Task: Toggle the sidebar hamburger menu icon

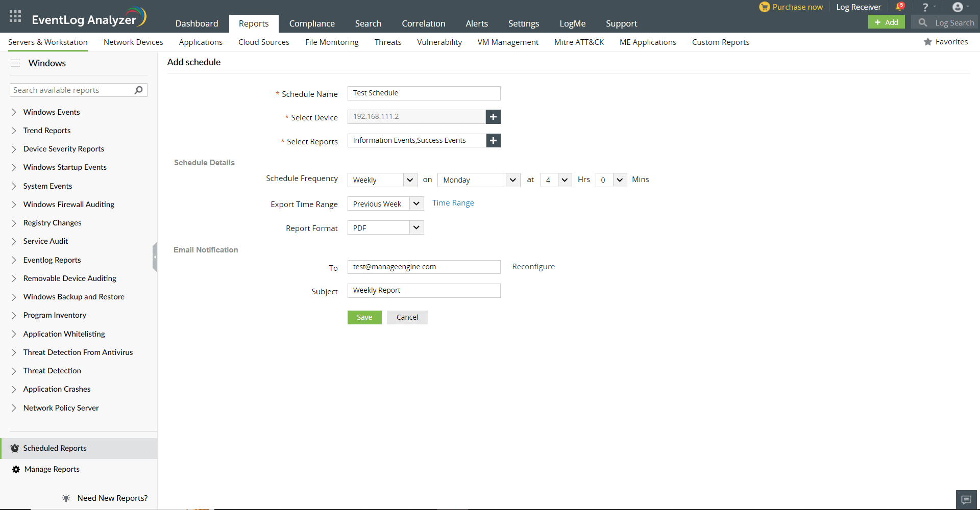Action: point(15,63)
